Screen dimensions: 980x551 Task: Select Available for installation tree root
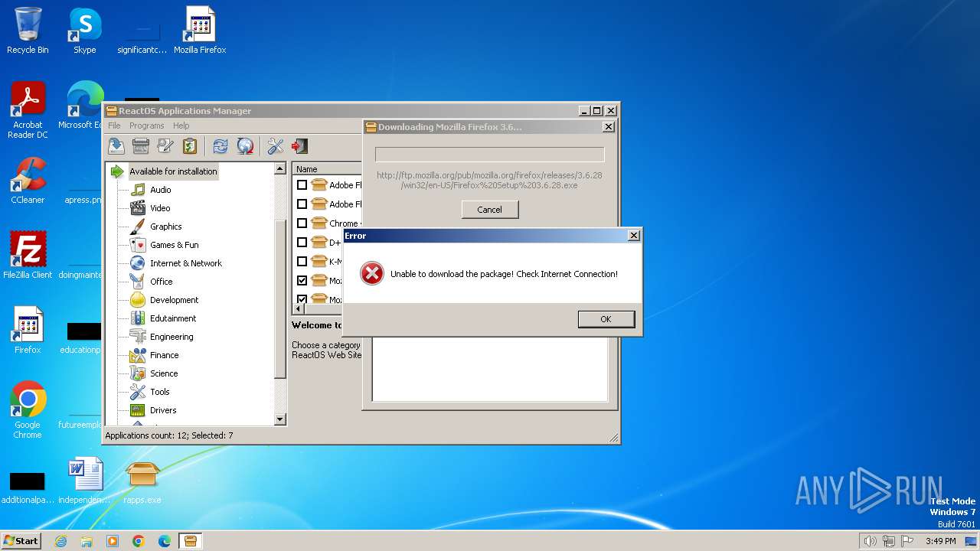(173, 171)
